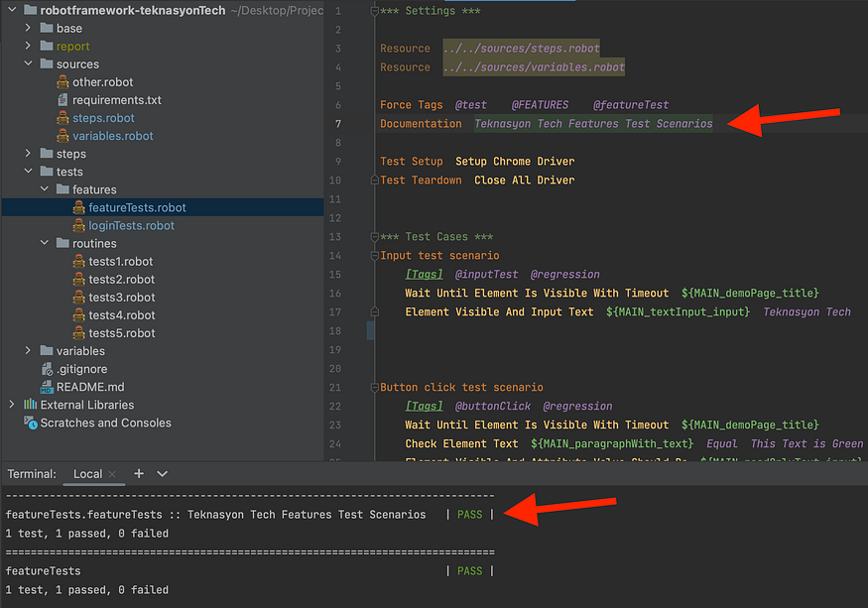Click the @featureTest force tag
Viewport: 868px width, 608px height.
631,105
